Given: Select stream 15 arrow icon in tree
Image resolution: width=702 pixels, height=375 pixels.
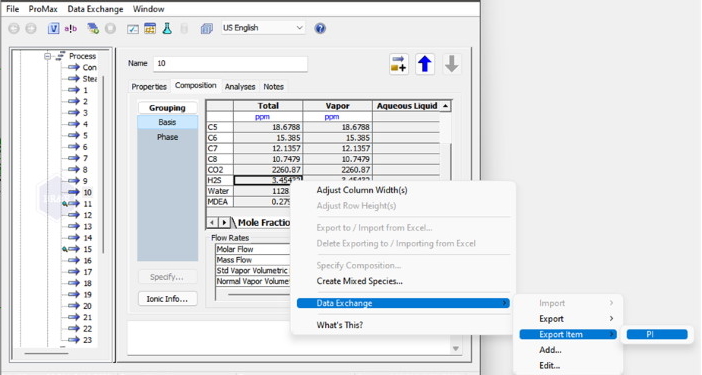Looking at the screenshot, I should pos(73,249).
